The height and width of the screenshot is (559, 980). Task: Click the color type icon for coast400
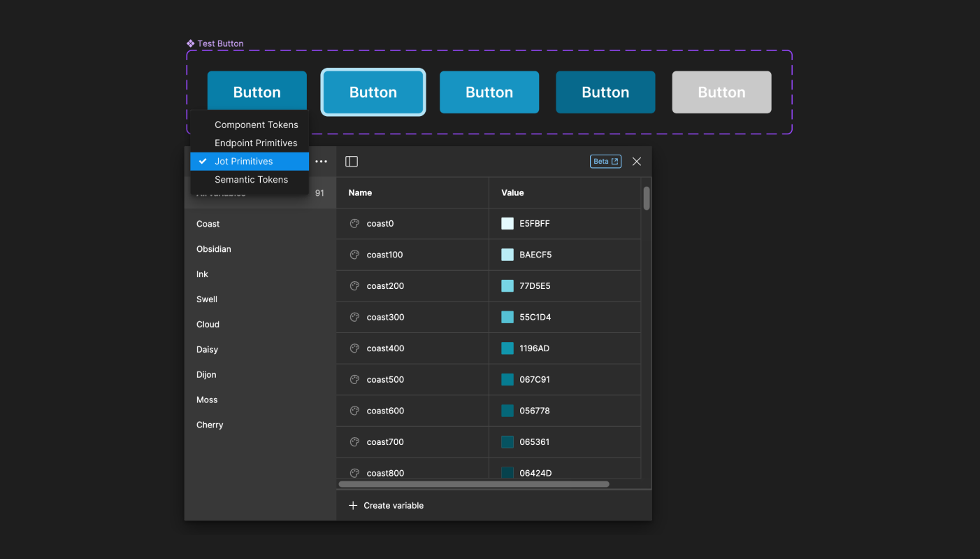tap(354, 348)
